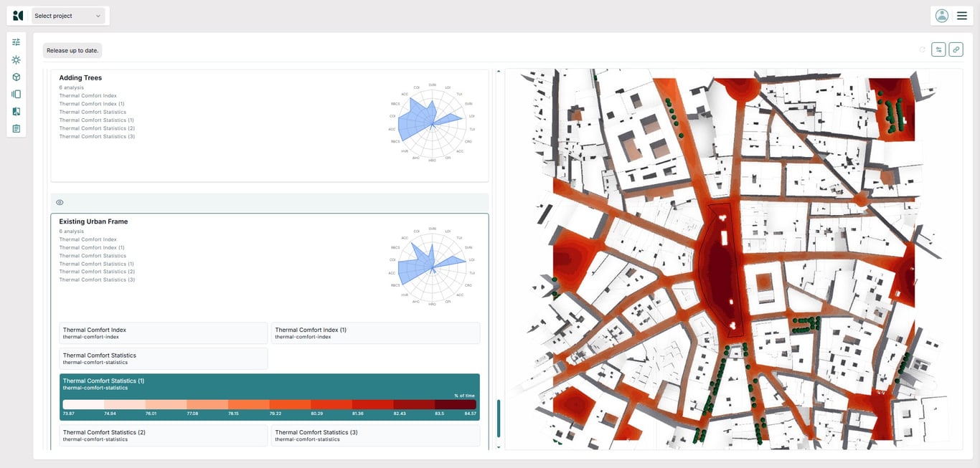Click the darkest legend segment ending at 84.57
The height and width of the screenshot is (468, 980).
coord(456,404)
